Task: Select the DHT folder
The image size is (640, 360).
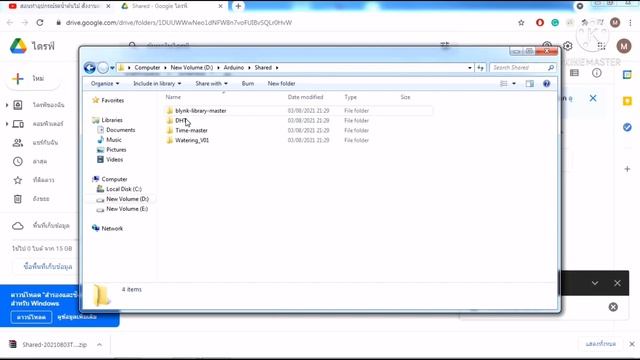Action: [x=180, y=120]
